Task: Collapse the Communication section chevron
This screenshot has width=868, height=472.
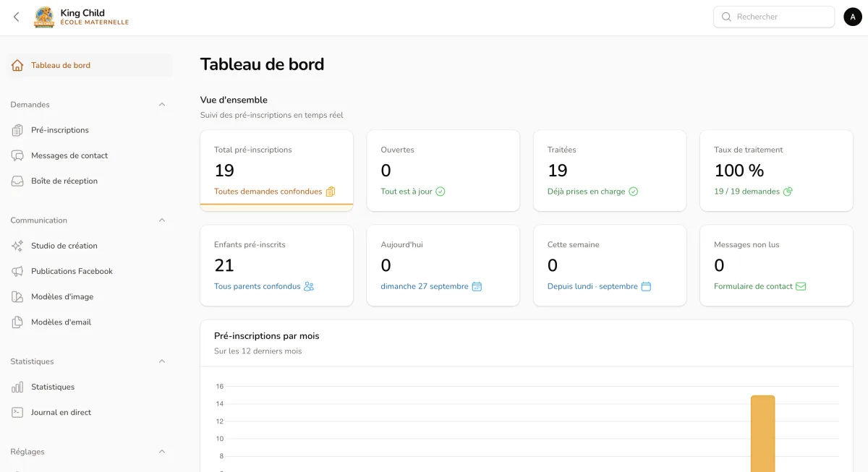Action: [162, 220]
